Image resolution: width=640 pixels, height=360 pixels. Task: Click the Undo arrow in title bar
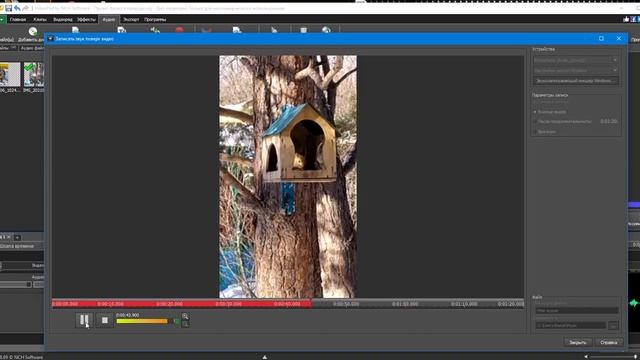click(x=17, y=8)
